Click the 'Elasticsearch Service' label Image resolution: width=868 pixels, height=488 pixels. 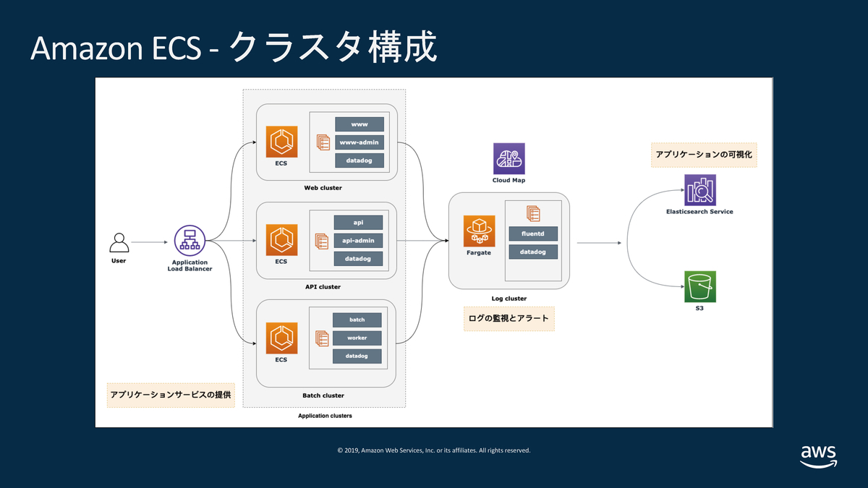(699, 212)
